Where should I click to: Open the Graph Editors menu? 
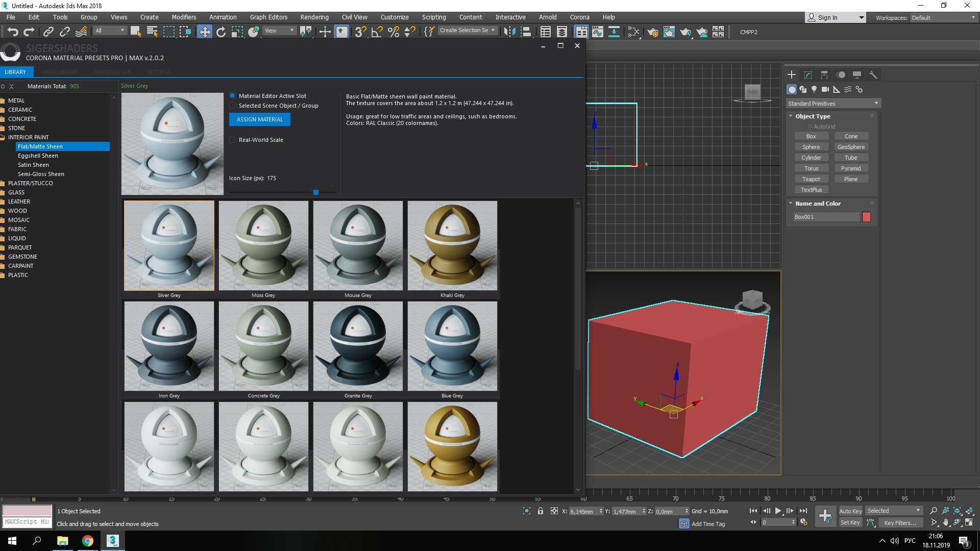267,17
